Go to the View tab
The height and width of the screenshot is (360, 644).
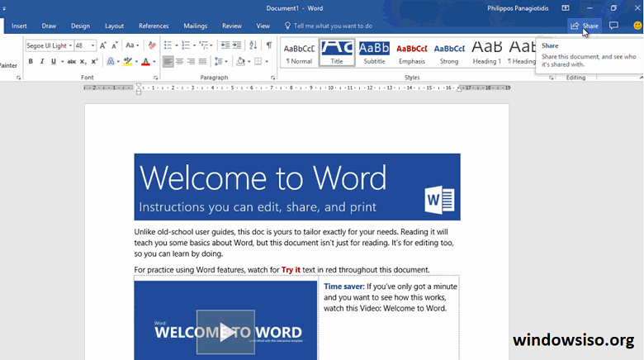[263, 26]
